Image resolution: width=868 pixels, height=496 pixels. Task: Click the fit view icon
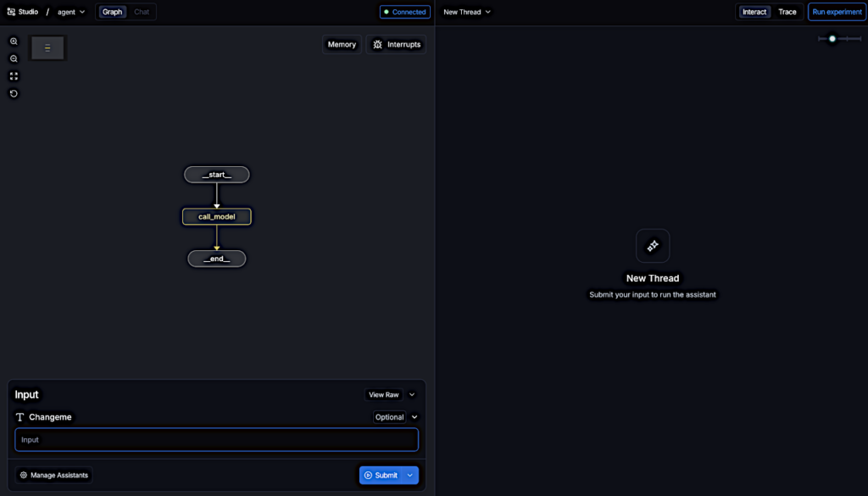point(14,76)
